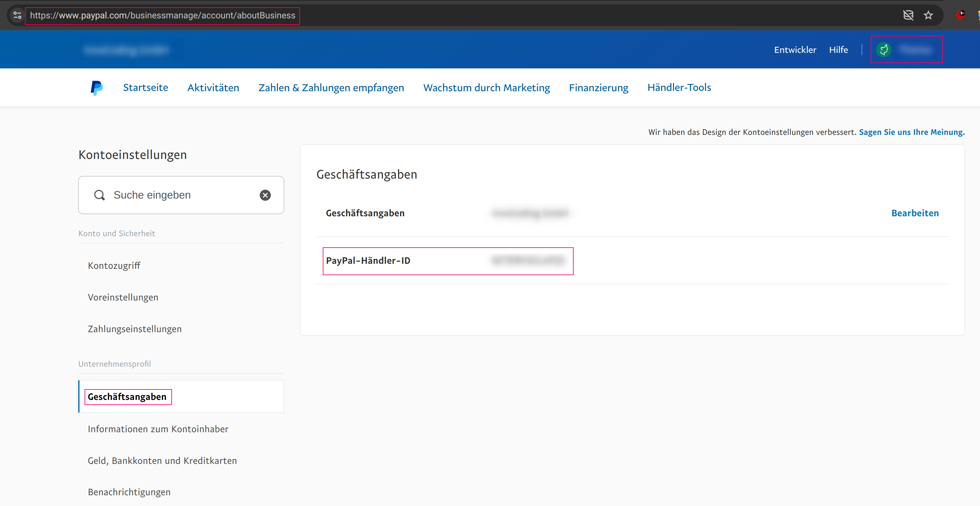The height and width of the screenshot is (506, 980).
Task: Open Wachstum durch Marketing menu
Action: tap(487, 87)
